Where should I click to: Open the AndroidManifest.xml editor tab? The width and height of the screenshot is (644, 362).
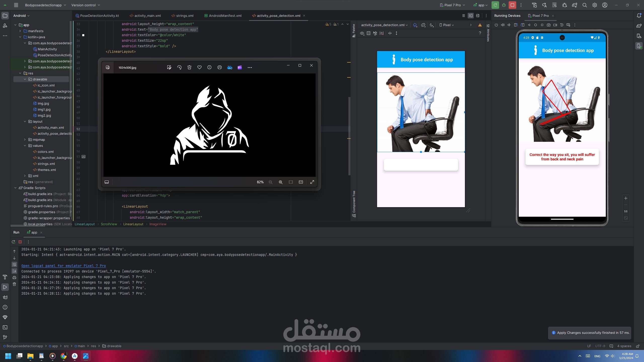click(x=225, y=16)
